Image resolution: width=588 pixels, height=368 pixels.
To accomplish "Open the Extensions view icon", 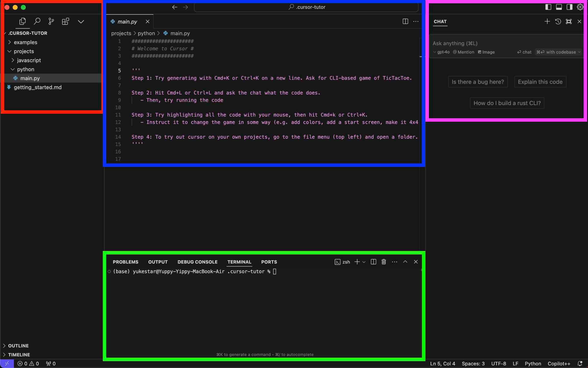I will [65, 22].
